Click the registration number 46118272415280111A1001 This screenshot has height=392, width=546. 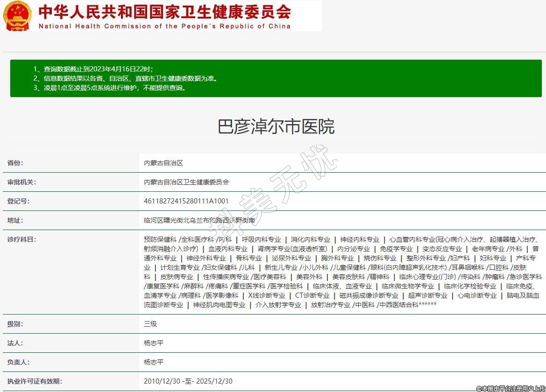pyautogui.click(x=186, y=201)
